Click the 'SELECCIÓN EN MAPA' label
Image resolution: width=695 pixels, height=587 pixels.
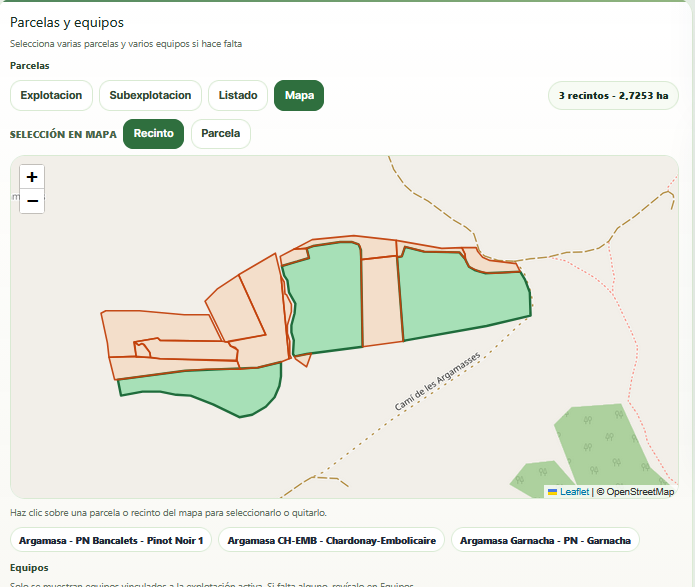coord(63,134)
